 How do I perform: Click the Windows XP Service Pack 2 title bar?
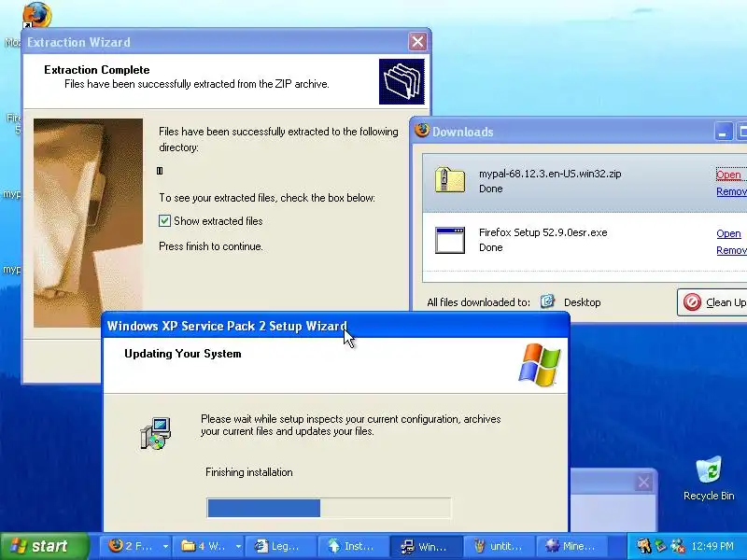click(x=336, y=326)
